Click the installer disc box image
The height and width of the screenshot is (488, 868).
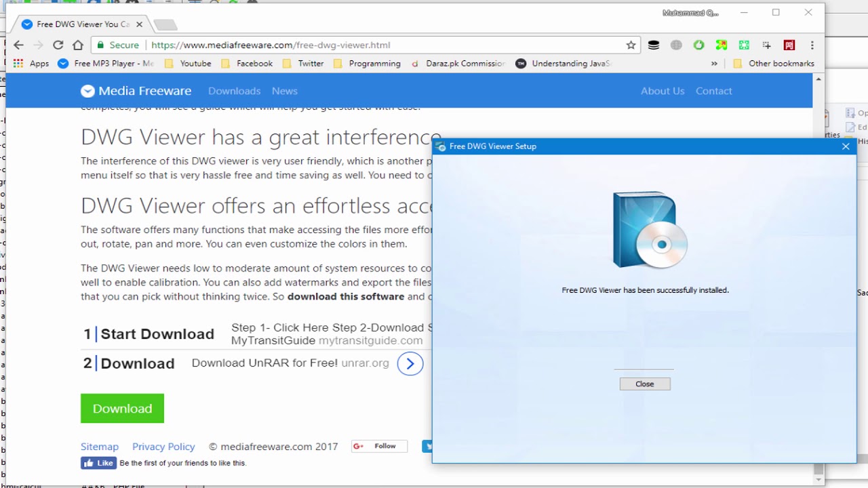click(x=650, y=230)
